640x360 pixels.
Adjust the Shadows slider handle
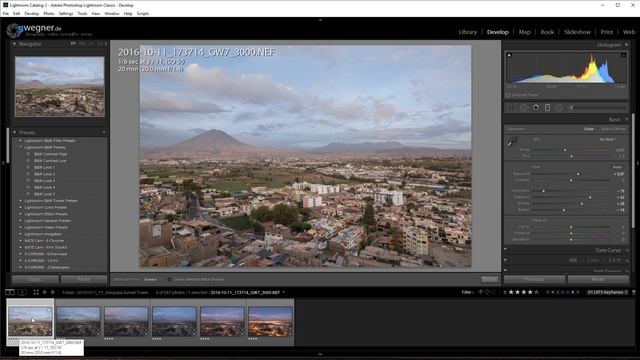tap(590, 197)
